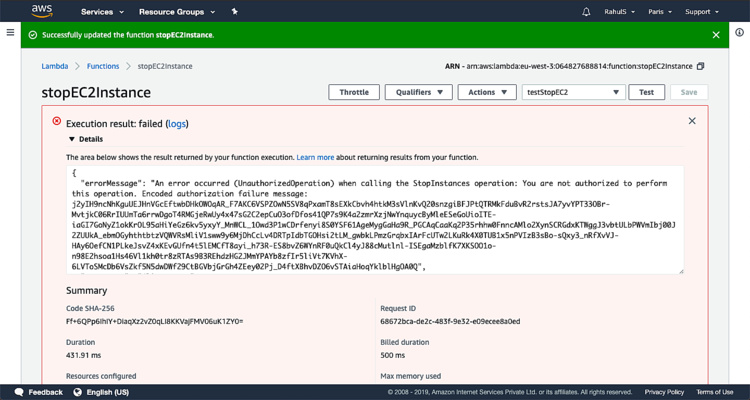This screenshot has height=400, width=750.
Task: Go to Functions breadcrumb link
Action: tap(103, 66)
